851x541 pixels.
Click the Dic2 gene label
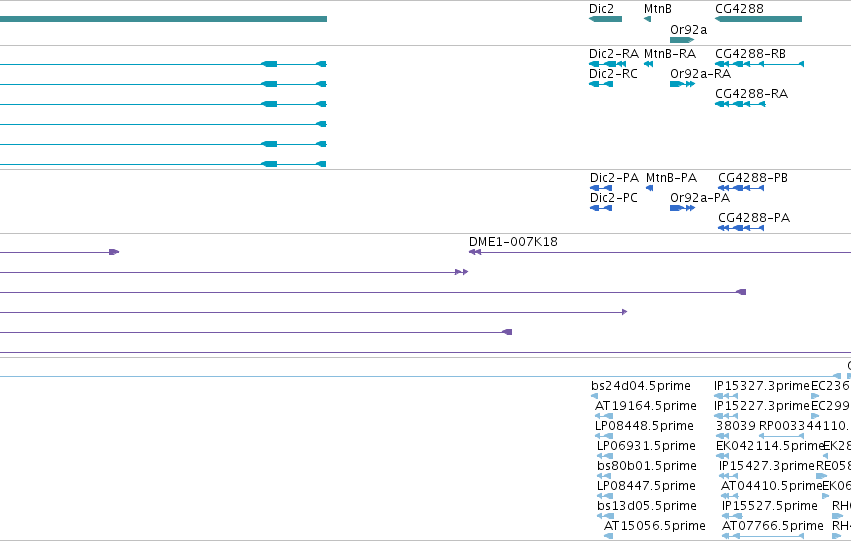[x=601, y=9]
